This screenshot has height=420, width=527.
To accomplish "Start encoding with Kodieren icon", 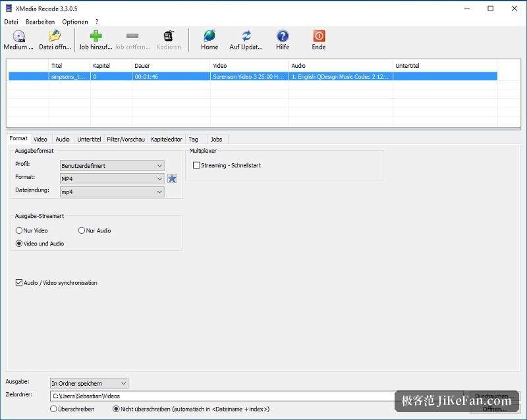I will tap(169, 36).
